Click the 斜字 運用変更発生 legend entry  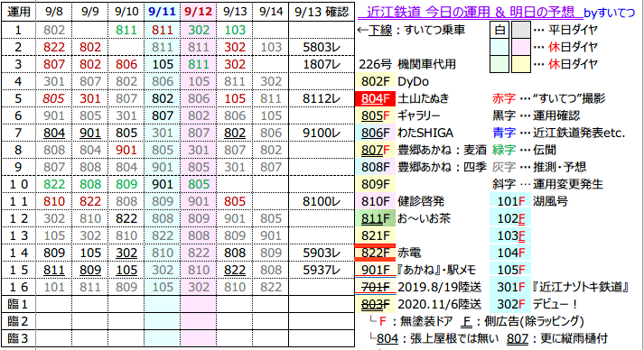(x=547, y=184)
